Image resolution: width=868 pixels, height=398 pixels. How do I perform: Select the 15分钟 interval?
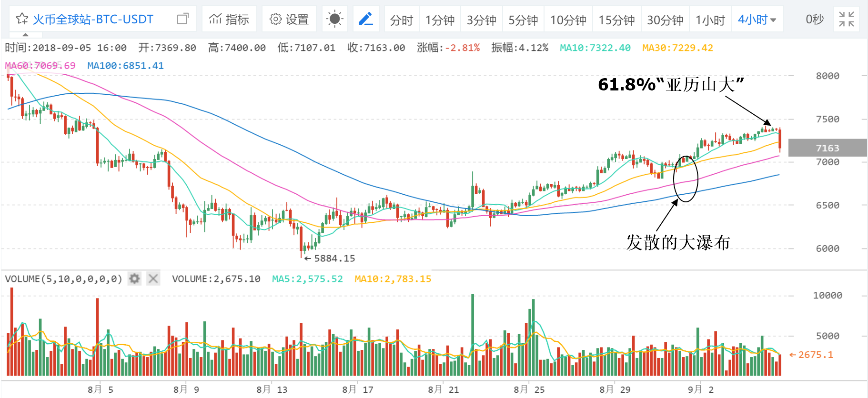click(616, 20)
